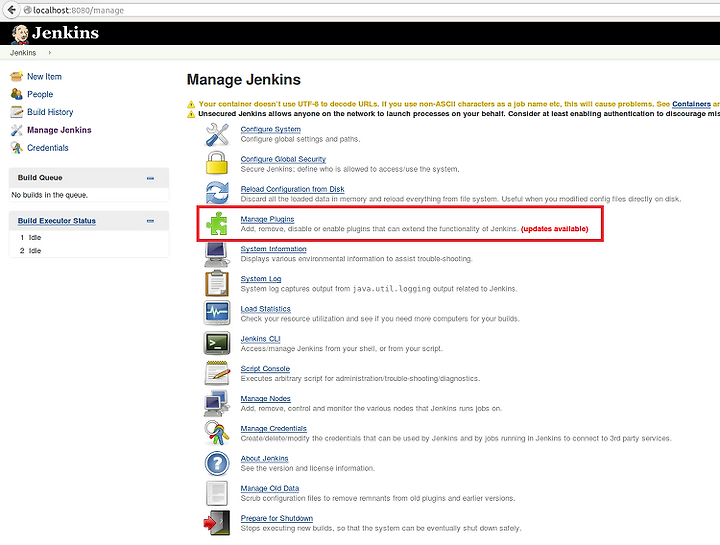Screen dimensions: 720x545
Task: Click the Credentials icon in sidebar
Action: 17,148
